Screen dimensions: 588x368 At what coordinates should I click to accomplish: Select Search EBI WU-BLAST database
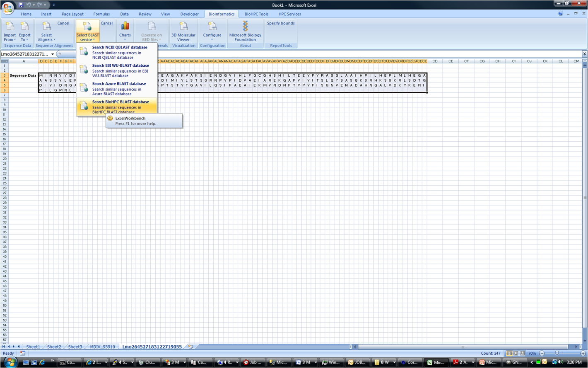click(x=117, y=70)
